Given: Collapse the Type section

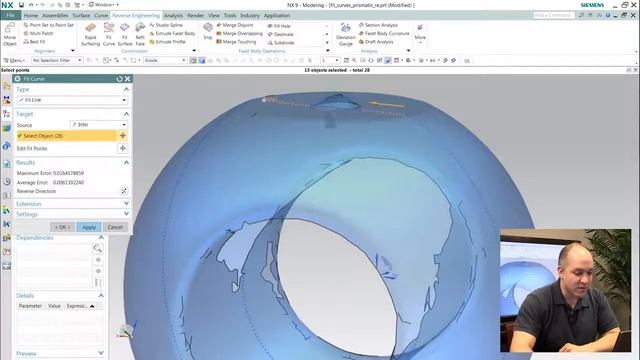Looking at the screenshot, I should [126, 89].
